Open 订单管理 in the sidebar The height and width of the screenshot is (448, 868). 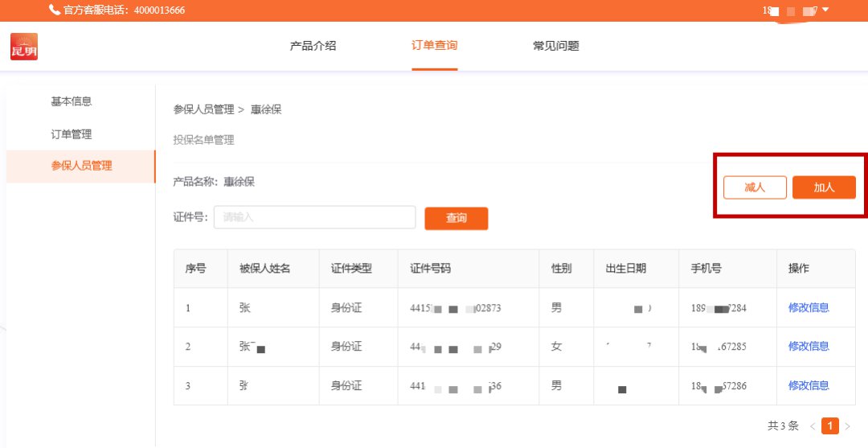[72, 134]
